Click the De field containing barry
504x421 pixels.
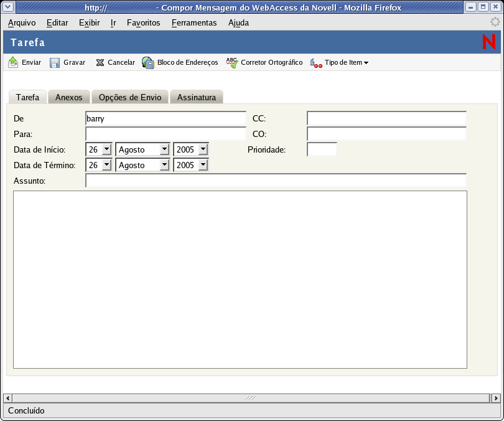click(166, 118)
